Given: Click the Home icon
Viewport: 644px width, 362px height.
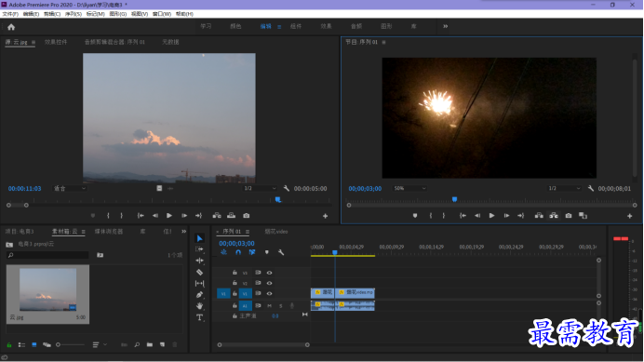Looking at the screenshot, I should (x=11, y=27).
